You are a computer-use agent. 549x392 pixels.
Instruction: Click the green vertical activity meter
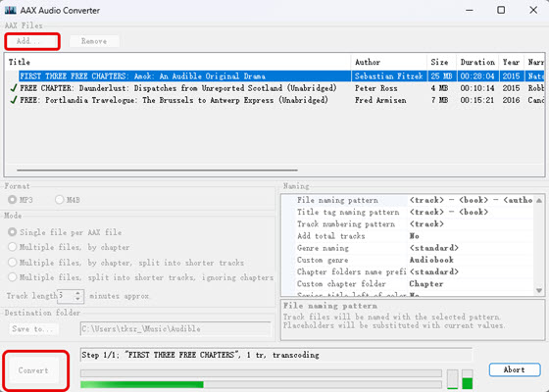point(467,379)
